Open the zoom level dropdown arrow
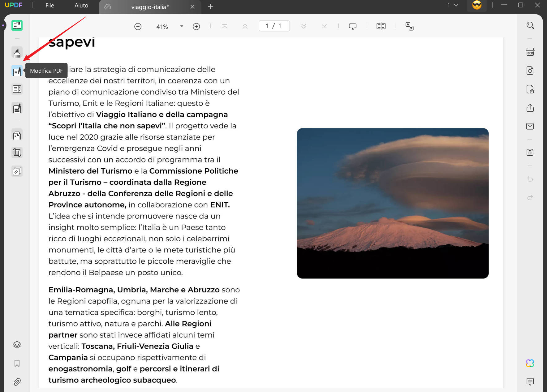The image size is (547, 392). [x=182, y=27]
